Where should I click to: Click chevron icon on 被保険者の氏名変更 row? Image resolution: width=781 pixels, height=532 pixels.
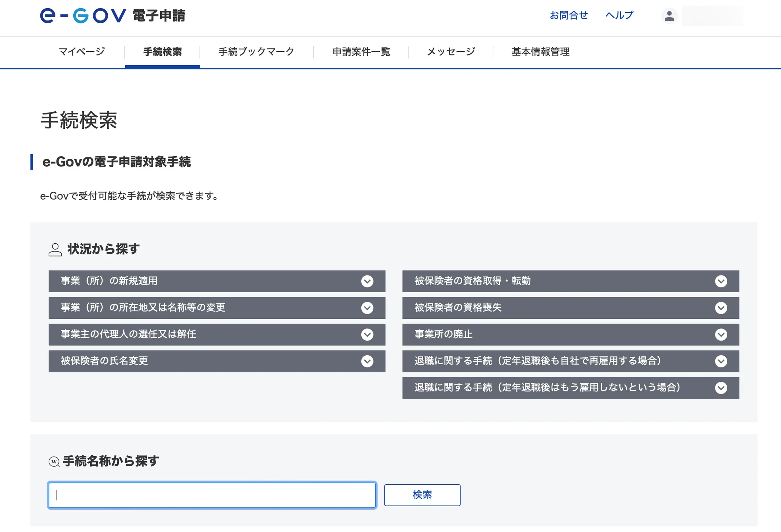click(x=367, y=361)
